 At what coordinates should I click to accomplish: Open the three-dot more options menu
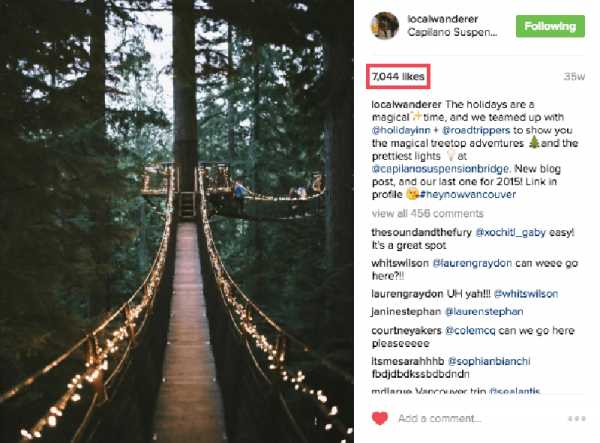[577, 418]
